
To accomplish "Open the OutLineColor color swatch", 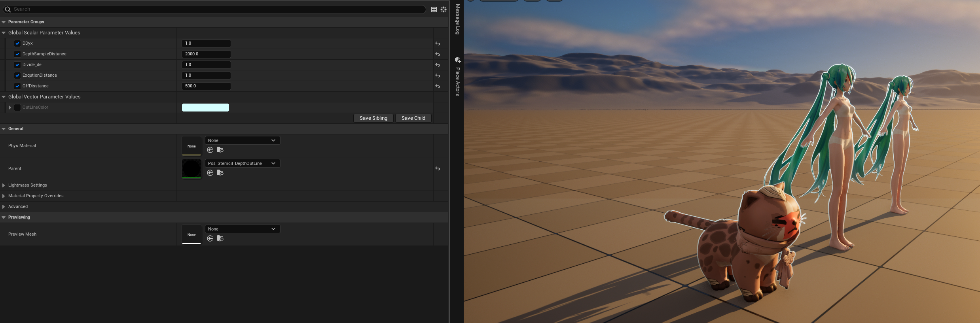I will 205,108.
